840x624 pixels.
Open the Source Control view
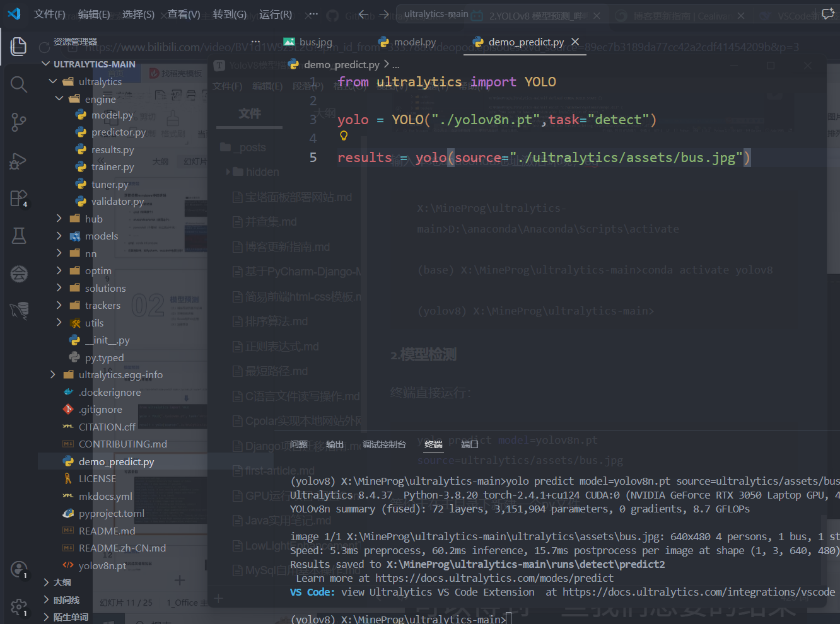point(19,122)
